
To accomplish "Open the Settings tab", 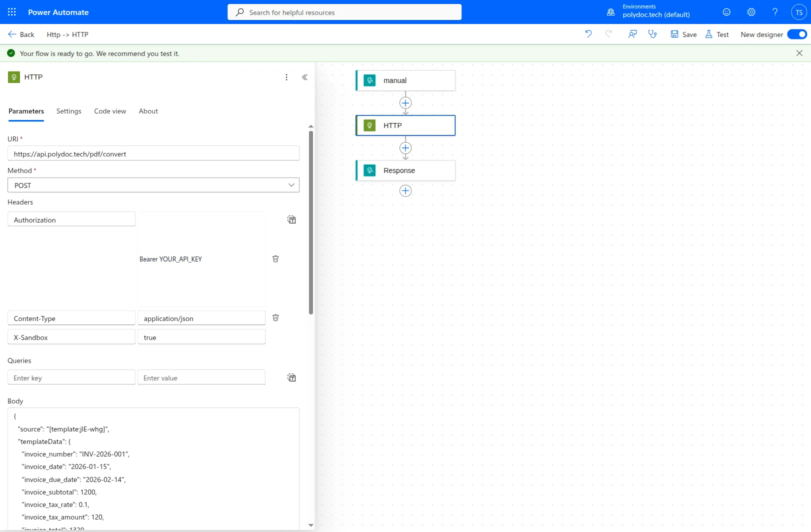I will (69, 111).
